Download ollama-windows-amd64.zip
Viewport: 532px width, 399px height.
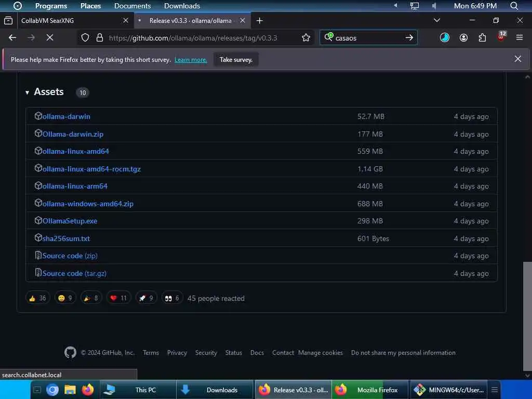coord(88,204)
